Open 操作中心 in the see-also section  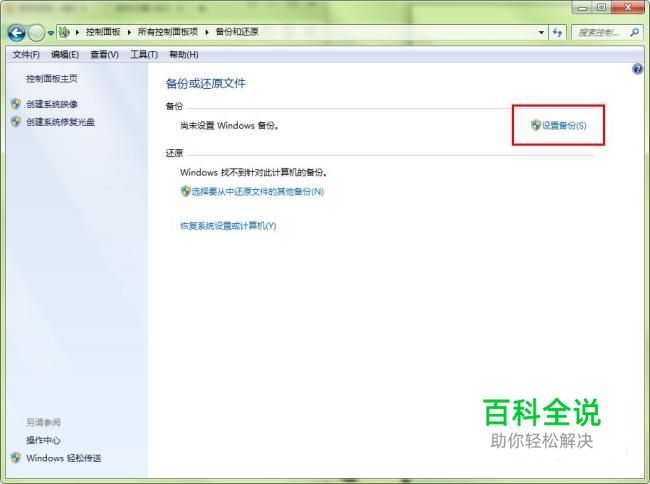[x=43, y=440]
